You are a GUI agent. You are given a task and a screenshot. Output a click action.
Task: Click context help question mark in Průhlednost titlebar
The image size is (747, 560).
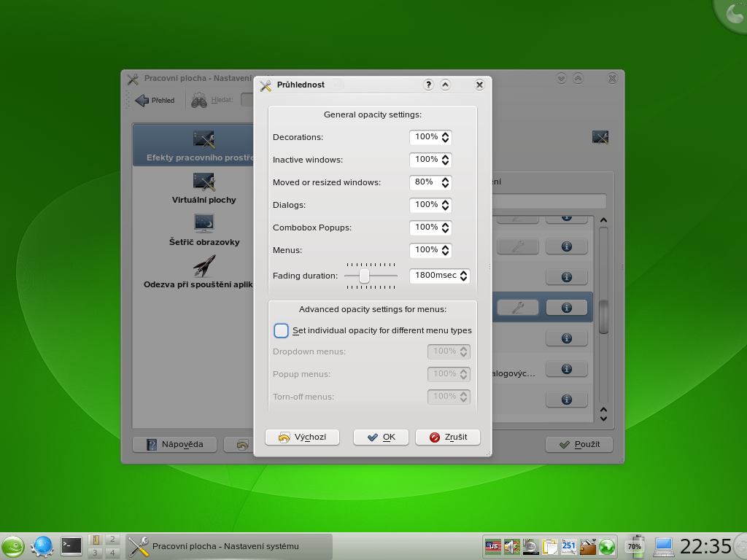(428, 85)
